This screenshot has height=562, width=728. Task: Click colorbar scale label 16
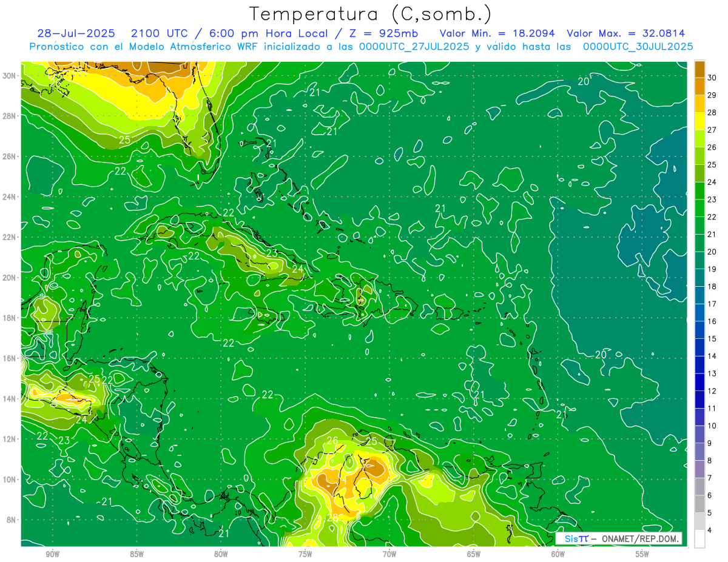[712, 321]
